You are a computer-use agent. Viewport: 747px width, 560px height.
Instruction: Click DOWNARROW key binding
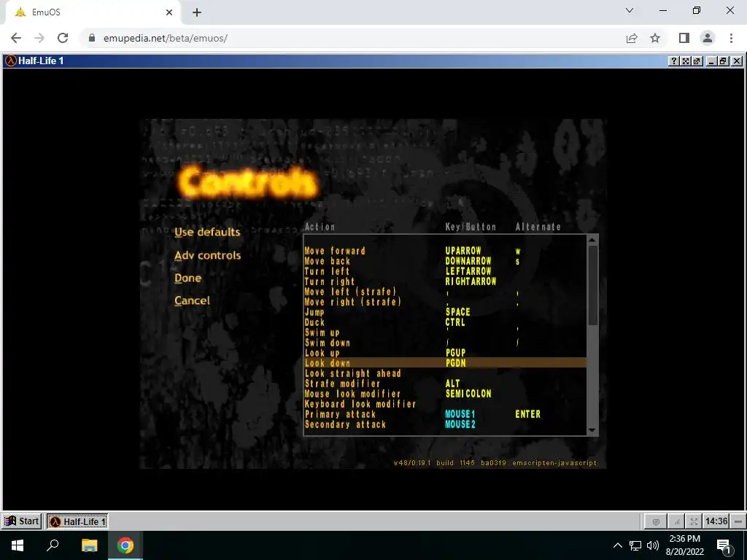(468, 261)
